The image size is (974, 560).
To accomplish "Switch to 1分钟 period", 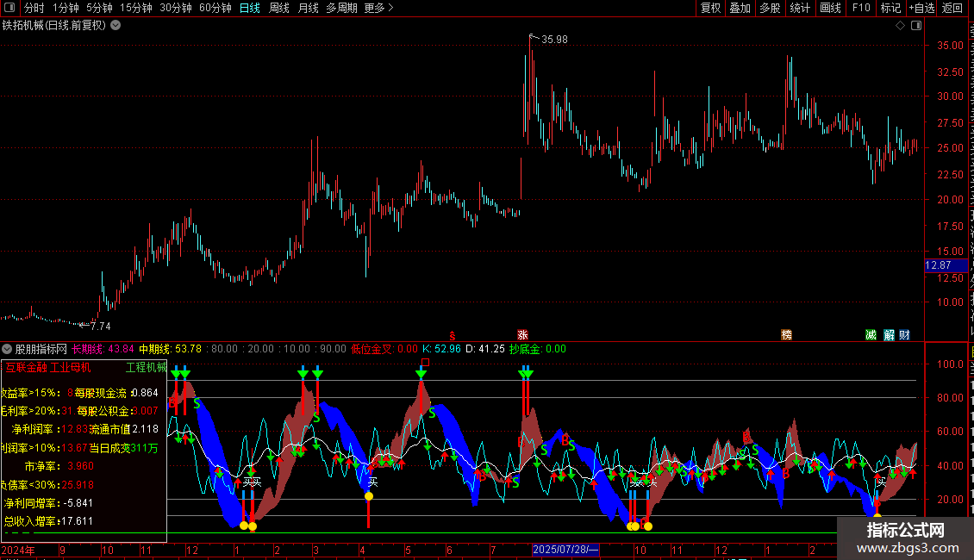I will point(66,8).
